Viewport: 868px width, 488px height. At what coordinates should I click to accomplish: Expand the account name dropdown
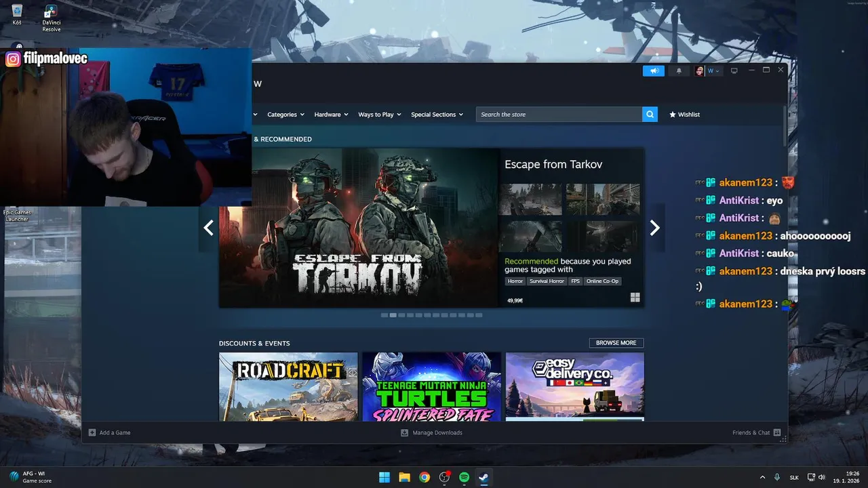point(714,70)
